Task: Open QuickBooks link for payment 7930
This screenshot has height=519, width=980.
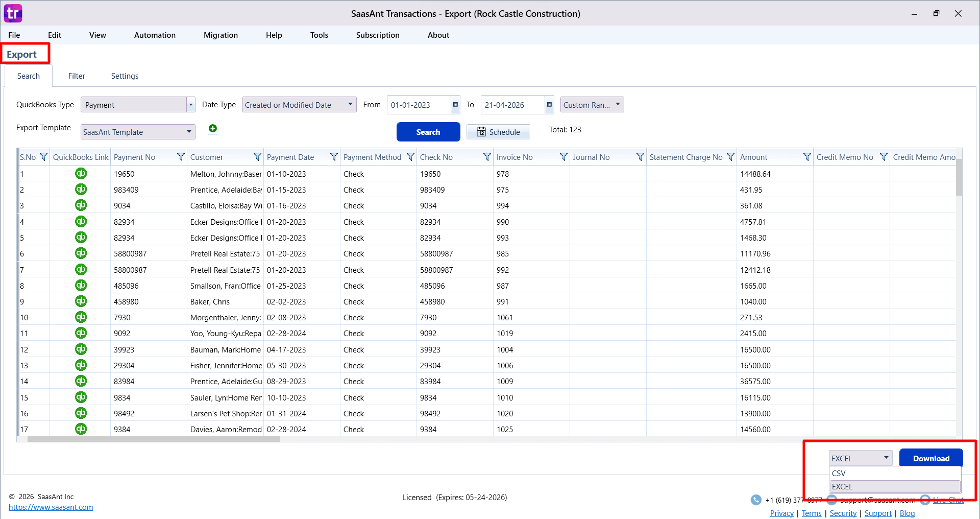Action: (x=81, y=317)
